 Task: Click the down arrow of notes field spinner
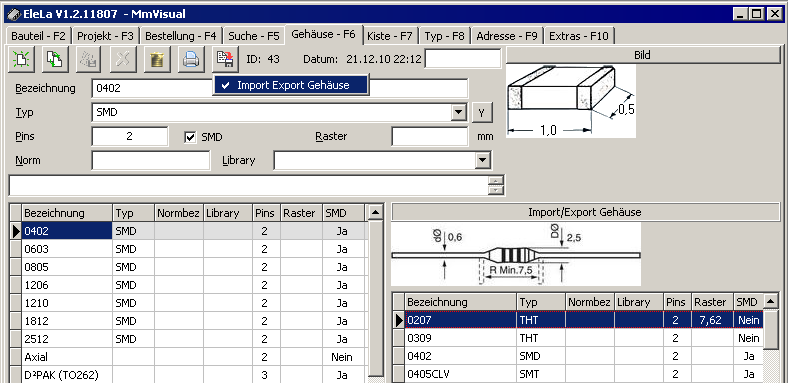496,190
